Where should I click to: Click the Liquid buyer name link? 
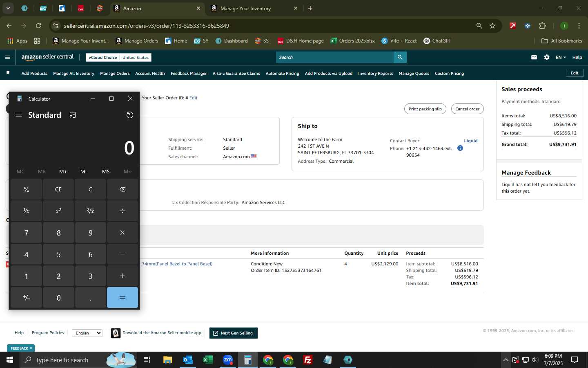click(471, 141)
